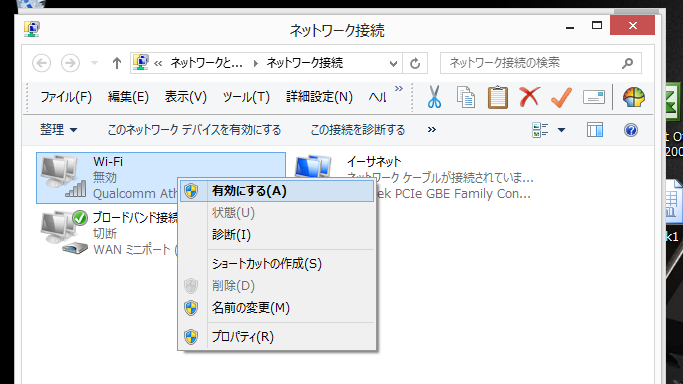Select the Wi-Fi adapter icon

click(64, 177)
